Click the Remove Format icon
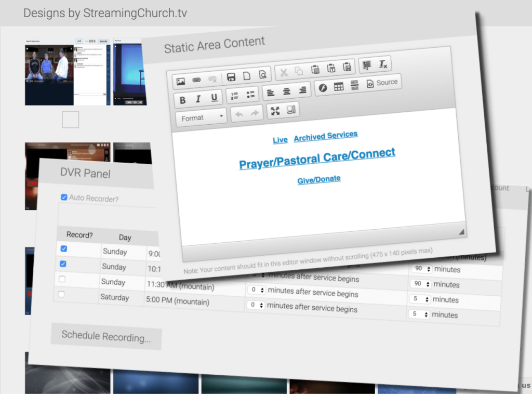The width and height of the screenshot is (532, 394). point(383,65)
